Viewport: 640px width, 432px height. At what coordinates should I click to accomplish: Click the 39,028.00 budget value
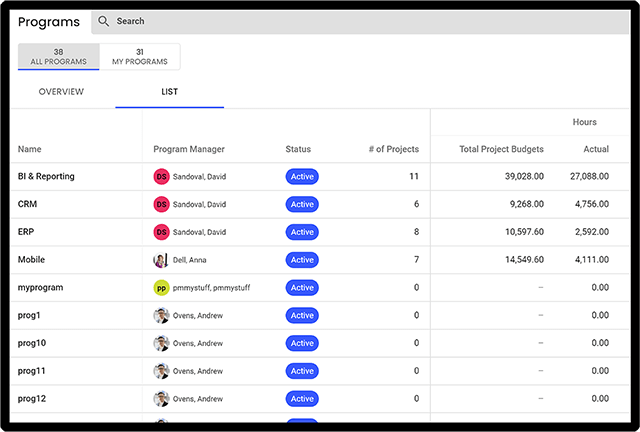[x=524, y=176]
